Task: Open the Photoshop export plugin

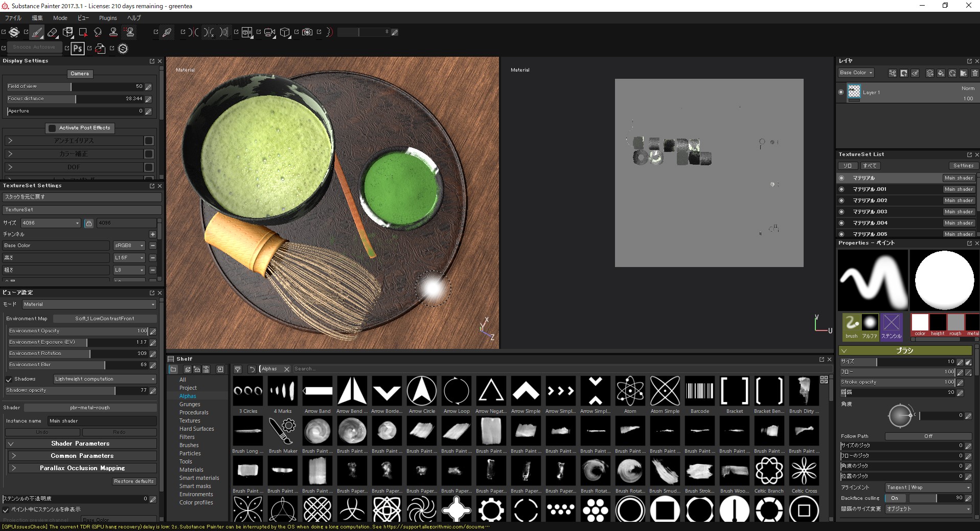Action: click(77, 49)
